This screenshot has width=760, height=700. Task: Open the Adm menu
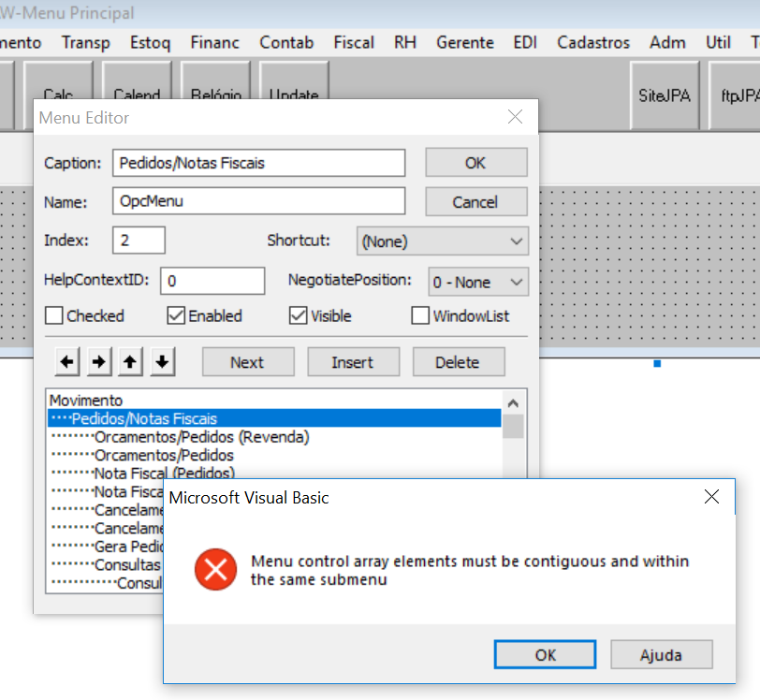point(667,43)
